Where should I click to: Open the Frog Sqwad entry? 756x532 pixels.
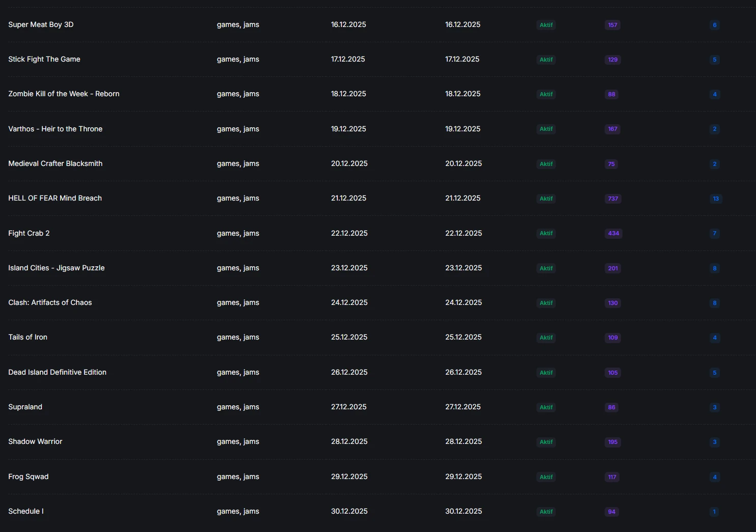pyautogui.click(x=29, y=477)
